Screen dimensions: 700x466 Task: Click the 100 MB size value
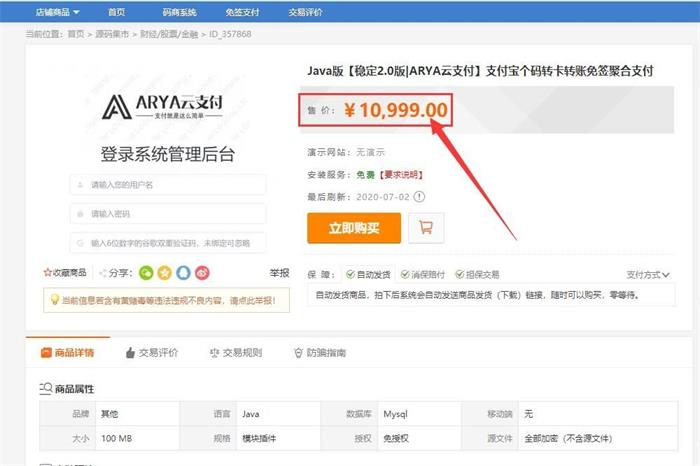coord(117,438)
